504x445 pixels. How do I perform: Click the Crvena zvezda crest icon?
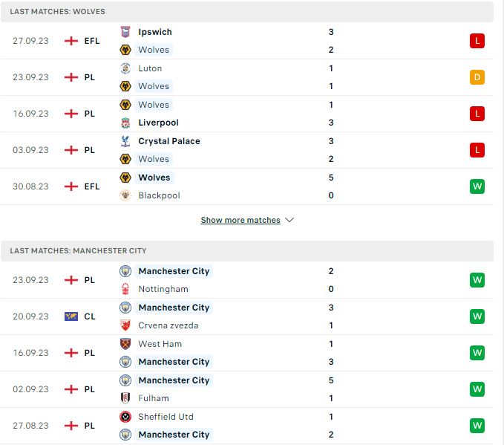(125, 325)
